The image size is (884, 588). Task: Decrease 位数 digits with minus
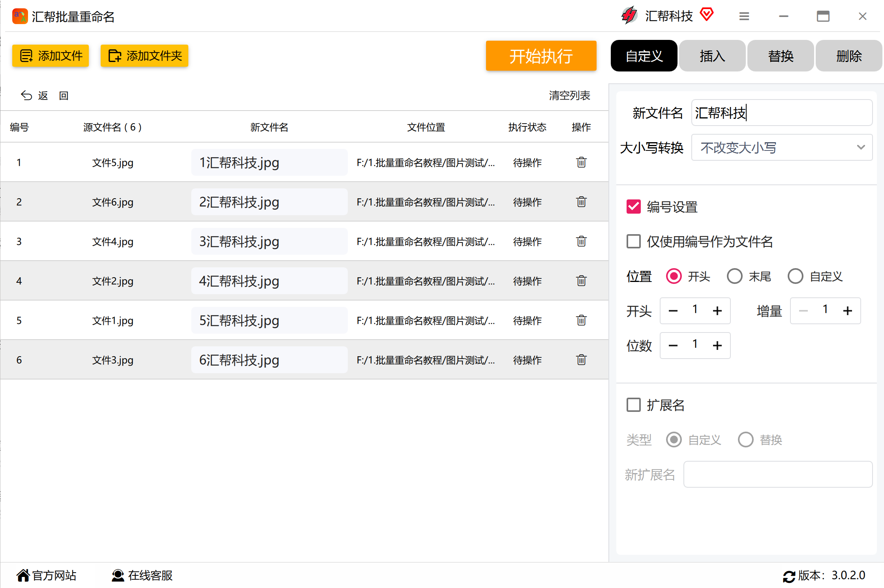(673, 346)
